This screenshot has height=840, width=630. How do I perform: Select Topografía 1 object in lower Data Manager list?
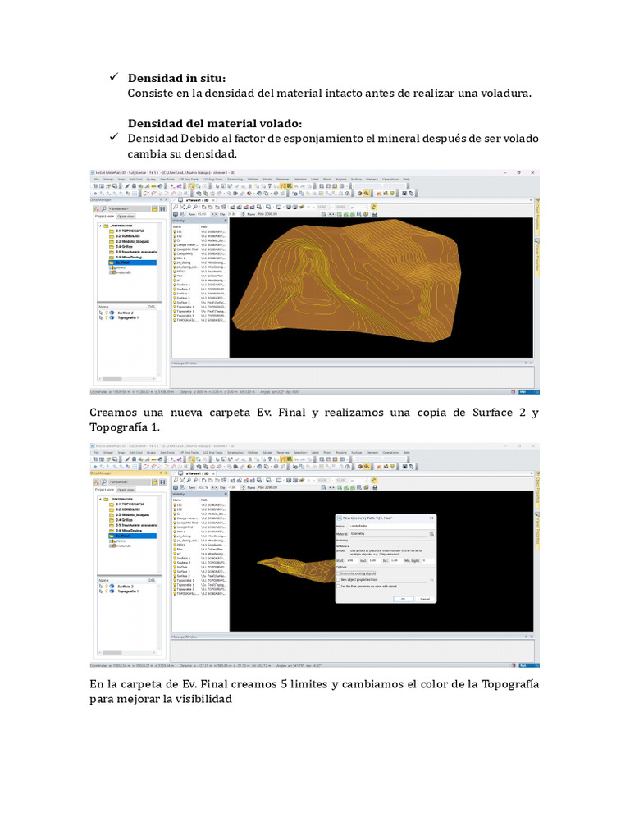click(128, 591)
